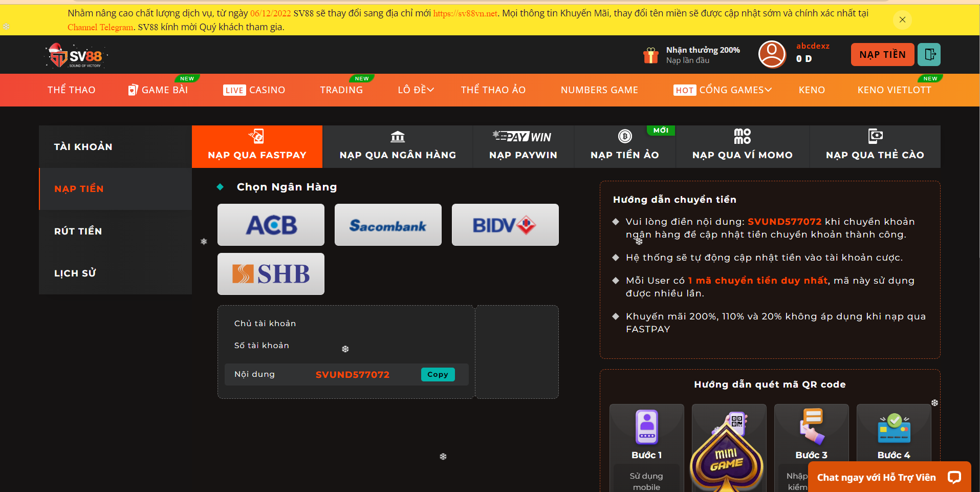Click the SVUND577072 code in Nội dung row

click(353, 375)
